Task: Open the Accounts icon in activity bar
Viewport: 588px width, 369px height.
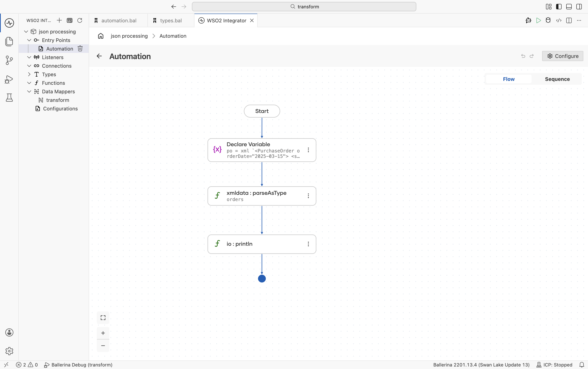Action: [9, 332]
